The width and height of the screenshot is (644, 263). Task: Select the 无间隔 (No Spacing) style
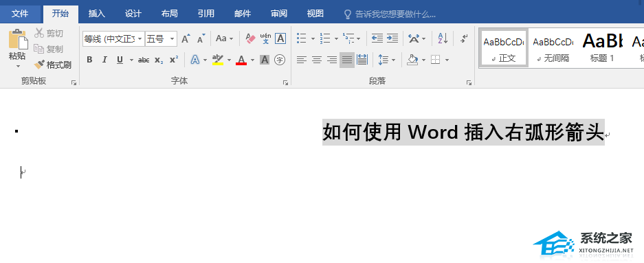tap(553, 47)
